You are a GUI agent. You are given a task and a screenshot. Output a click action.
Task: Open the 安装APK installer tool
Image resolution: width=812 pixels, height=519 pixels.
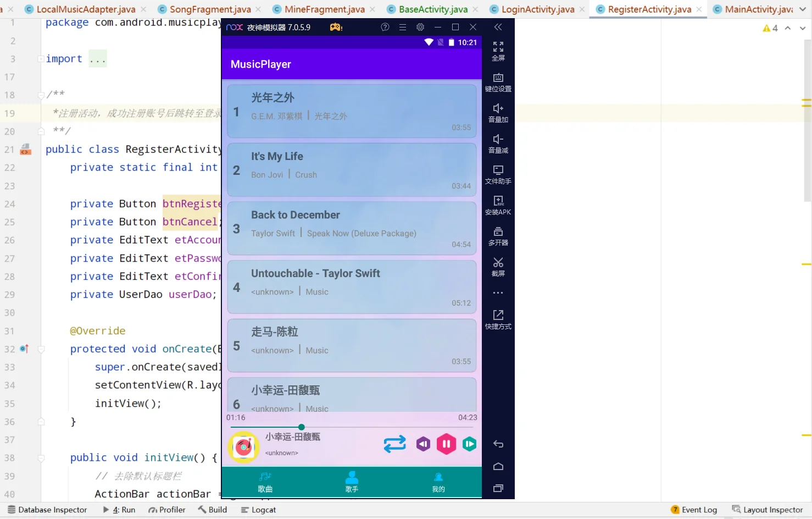[x=498, y=206]
